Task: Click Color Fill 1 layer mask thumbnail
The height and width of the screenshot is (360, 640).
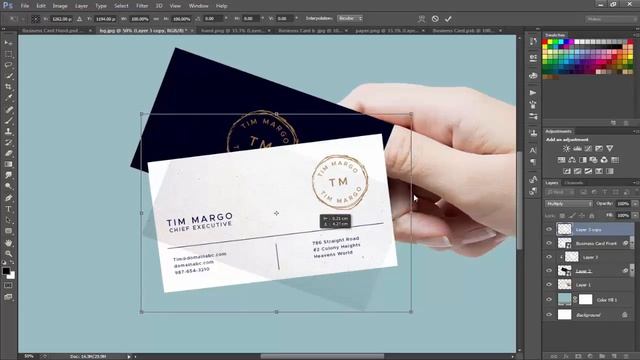Action: coord(585,300)
